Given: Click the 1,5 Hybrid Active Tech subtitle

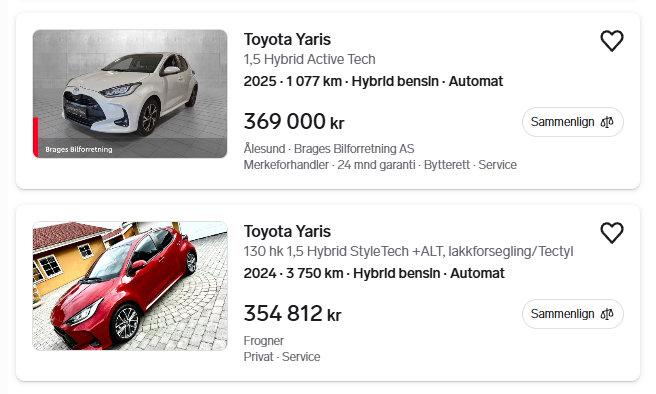Looking at the screenshot, I should (310, 59).
